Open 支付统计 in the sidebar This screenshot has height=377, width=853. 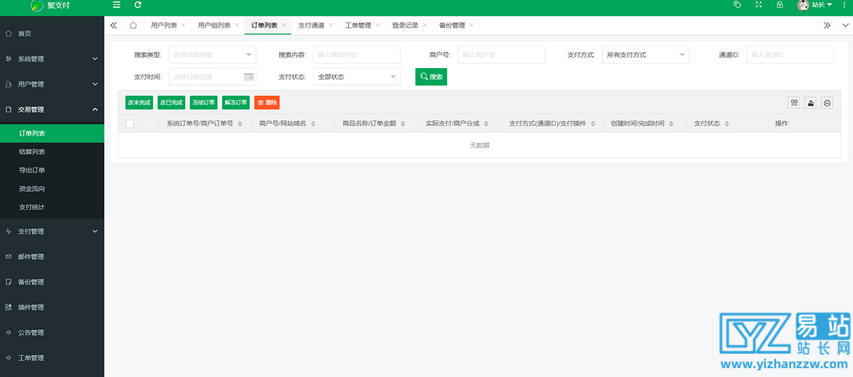pyautogui.click(x=52, y=207)
